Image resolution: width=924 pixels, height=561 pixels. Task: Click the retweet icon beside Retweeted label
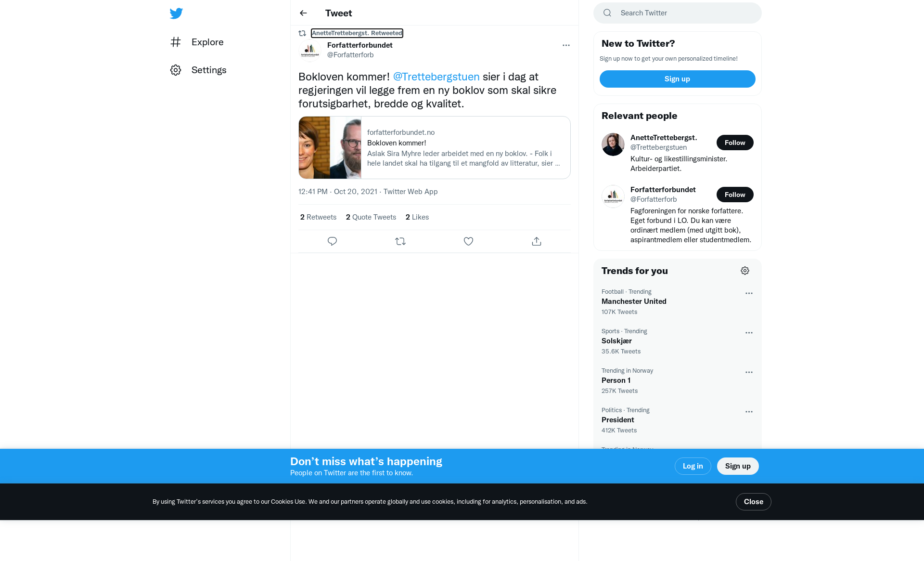302,33
